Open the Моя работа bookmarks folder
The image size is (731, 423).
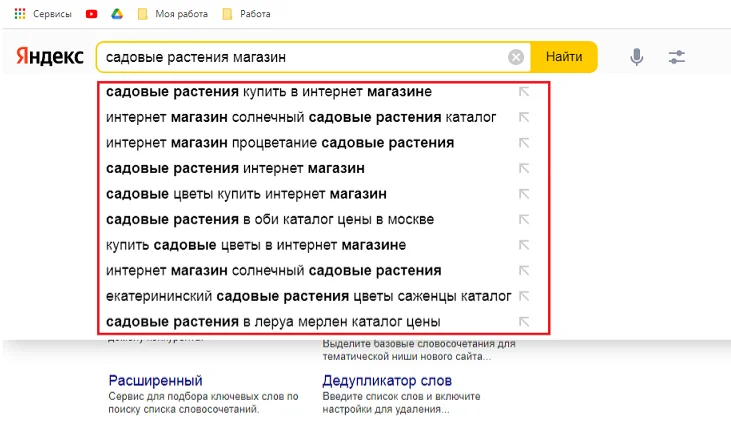[x=172, y=14]
